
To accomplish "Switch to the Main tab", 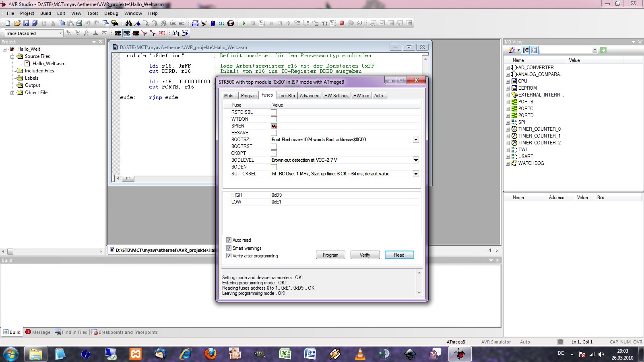I will click(229, 96).
